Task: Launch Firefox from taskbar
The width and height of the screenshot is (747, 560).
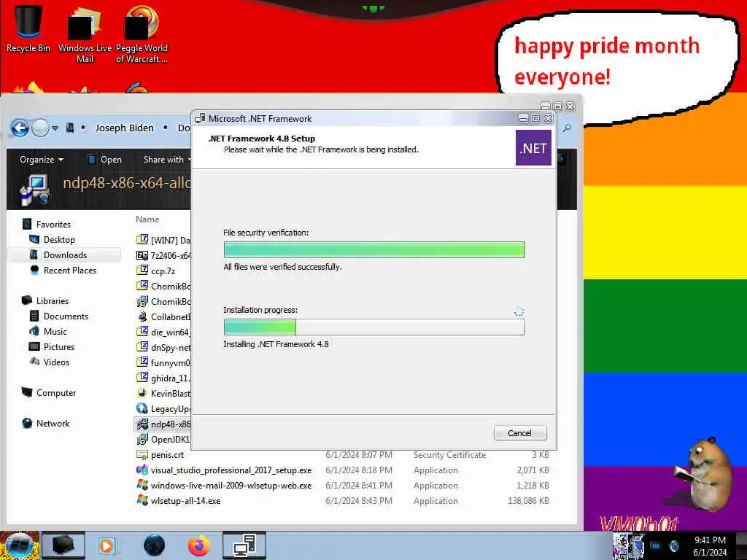Action: [x=198, y=545]
